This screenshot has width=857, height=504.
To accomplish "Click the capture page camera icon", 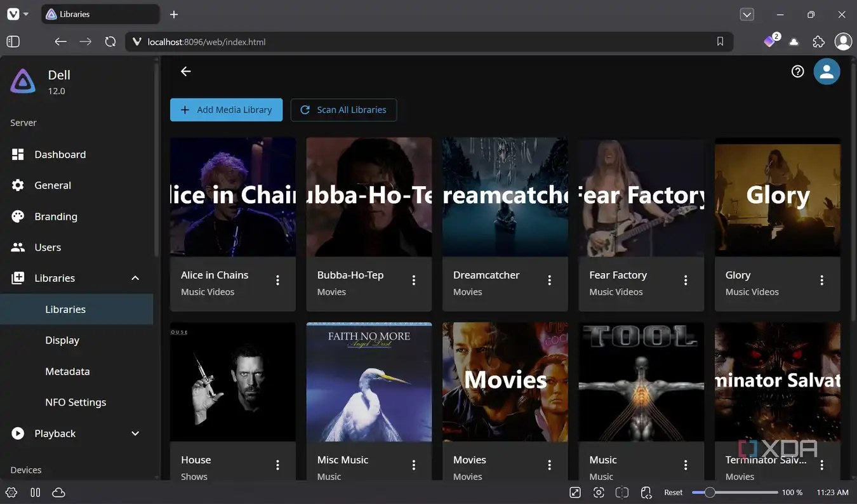I will pyautogui.click(x=599, y=492).
